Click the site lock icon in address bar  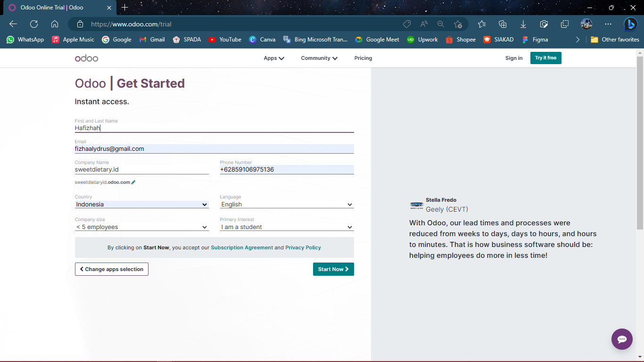80,24
